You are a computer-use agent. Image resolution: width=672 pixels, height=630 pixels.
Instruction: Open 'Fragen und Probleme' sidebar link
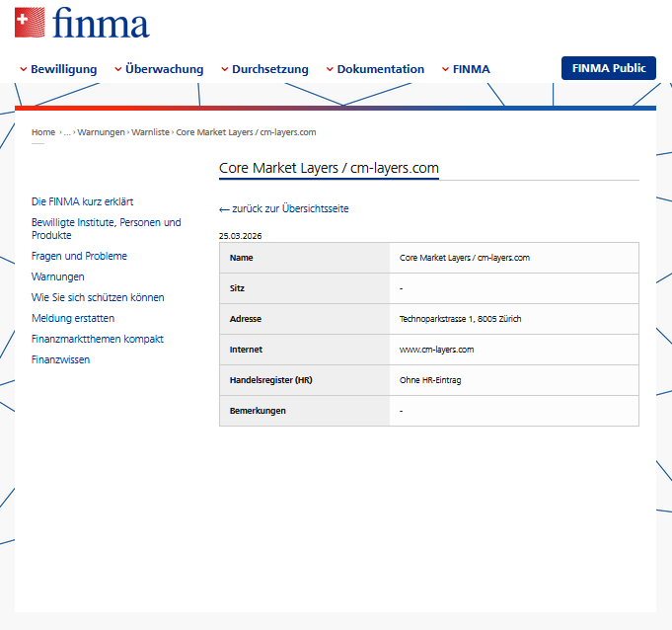[x=79, y=256]
